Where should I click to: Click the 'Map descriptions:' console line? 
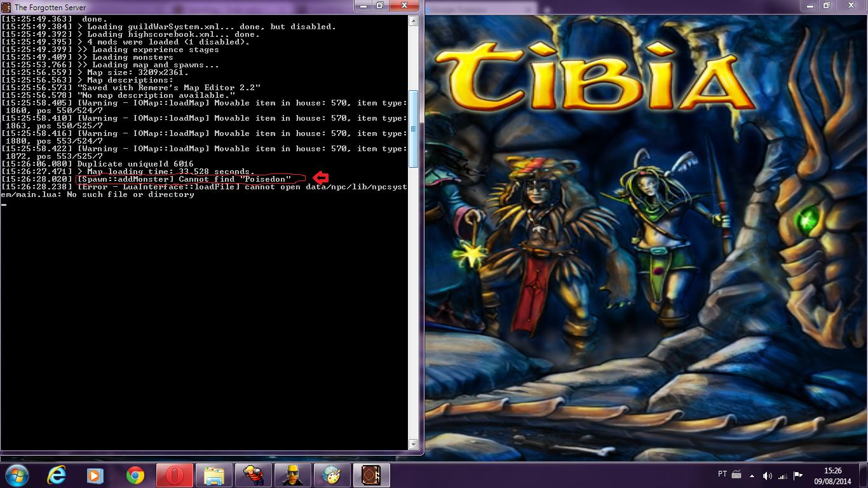click(87, 80)
